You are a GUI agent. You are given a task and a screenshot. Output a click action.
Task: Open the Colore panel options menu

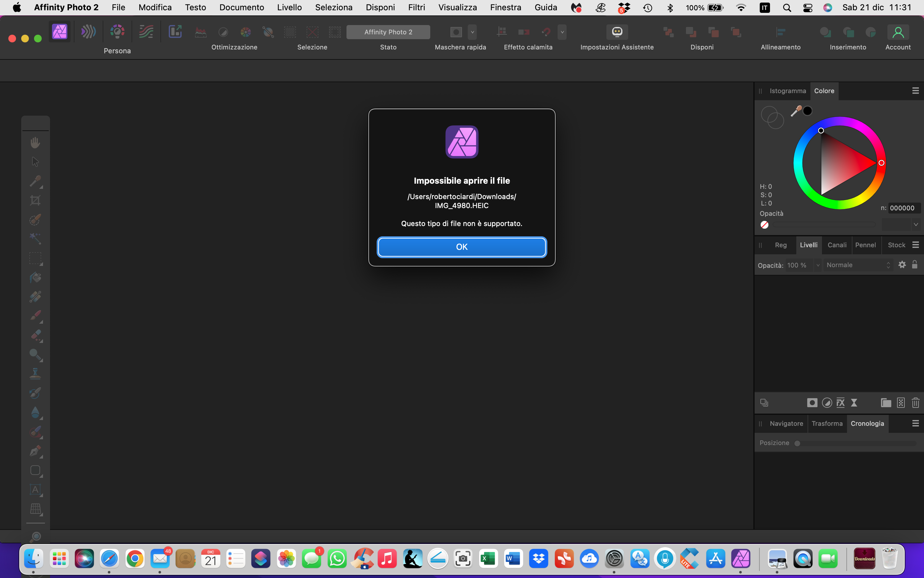915,91
